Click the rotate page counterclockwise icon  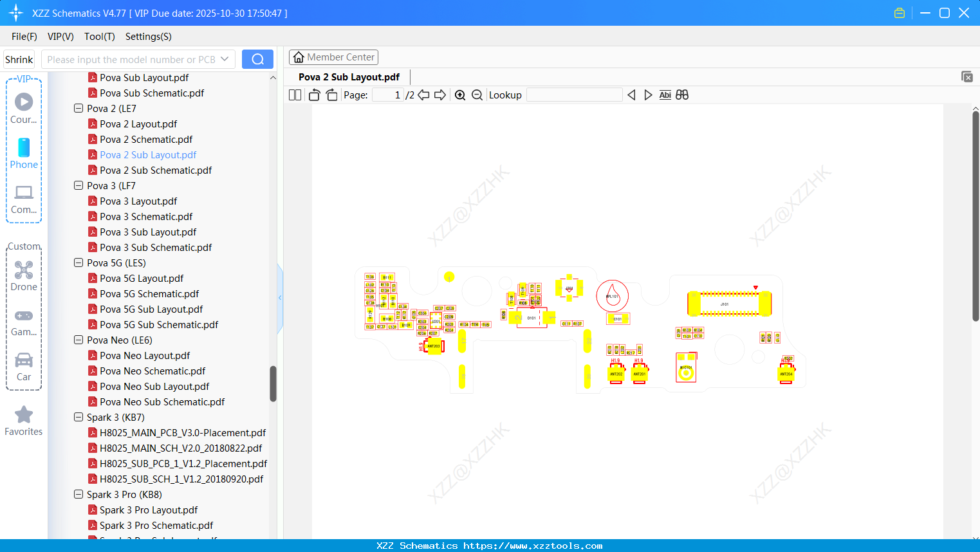click(313, 94)
